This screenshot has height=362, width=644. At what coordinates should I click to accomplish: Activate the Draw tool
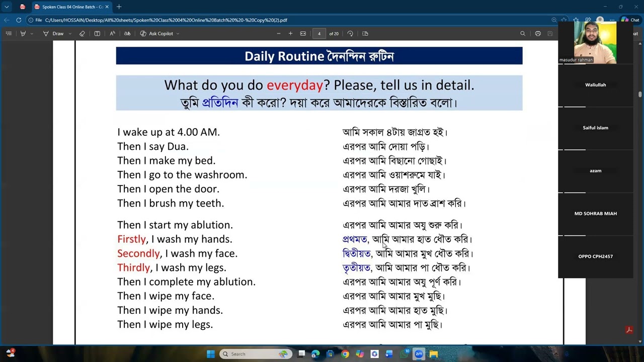click(53, 34)
